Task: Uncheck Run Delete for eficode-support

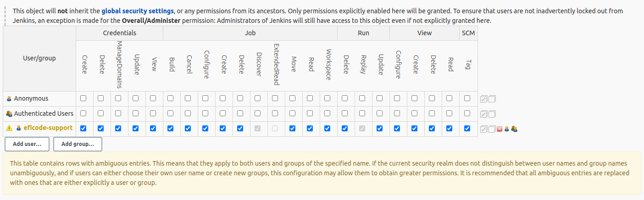Action: point(345,129)
